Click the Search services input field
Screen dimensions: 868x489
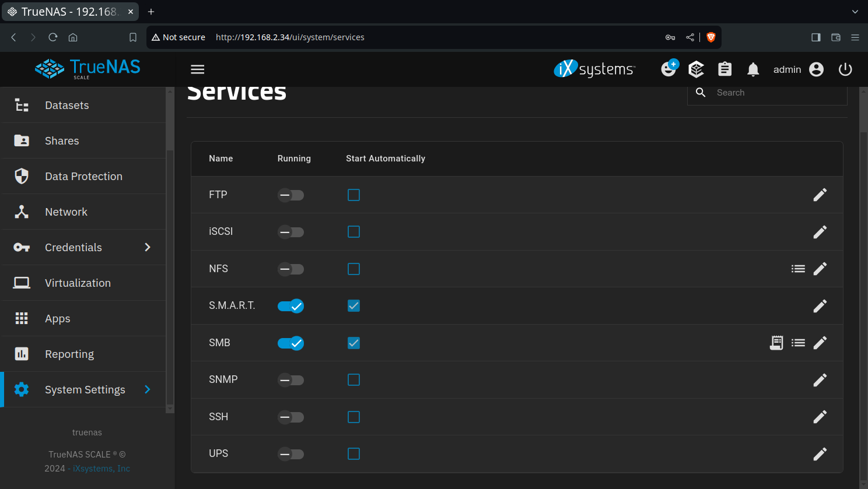767,93
